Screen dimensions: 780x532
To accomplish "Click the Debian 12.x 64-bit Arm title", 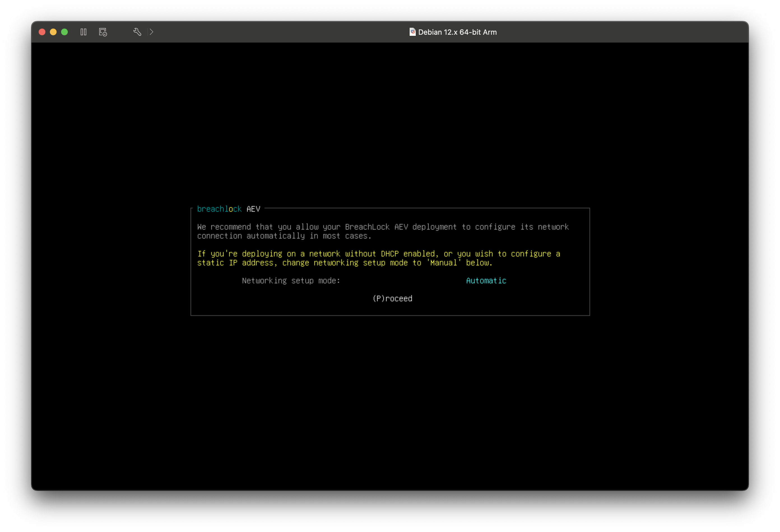I will (457, 32).
